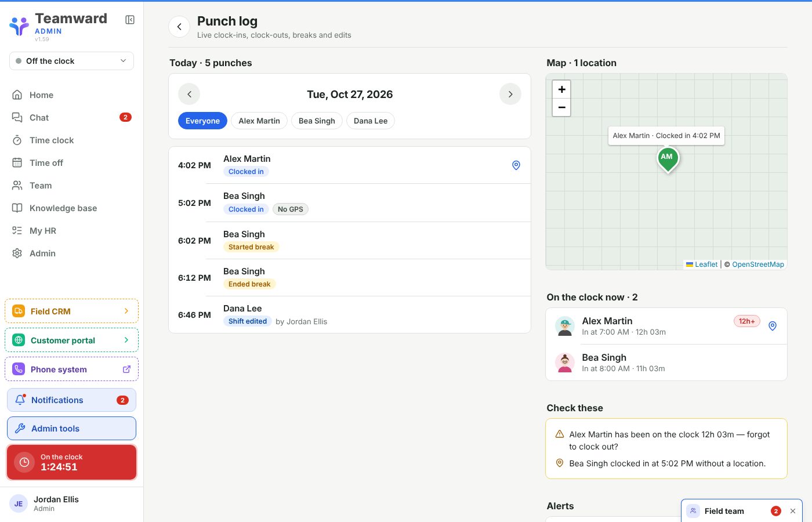Close the Field team chat widget
812x522 pixels.
tap(793, 511)
